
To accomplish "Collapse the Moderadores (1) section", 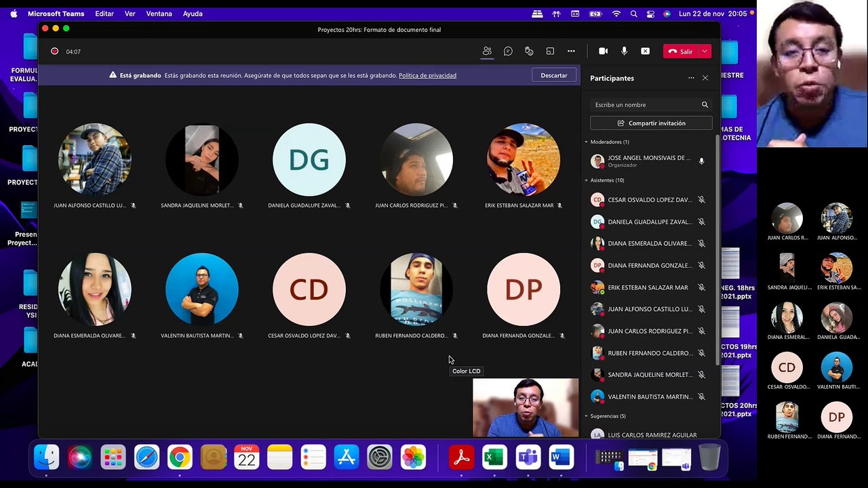I will (x=587, y=142).
